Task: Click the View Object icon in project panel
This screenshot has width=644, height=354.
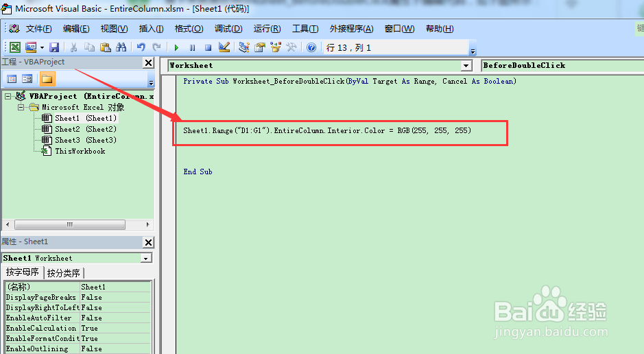Action: [x=27, y=79]
